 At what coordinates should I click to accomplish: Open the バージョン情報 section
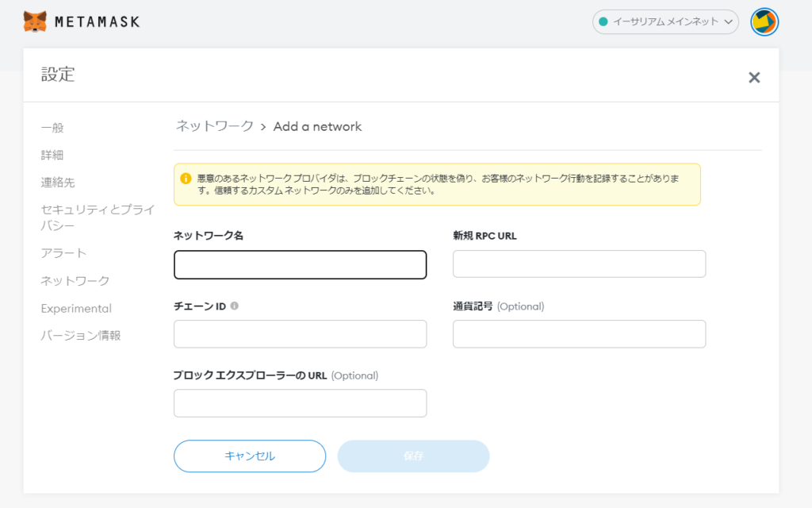tap(81, 336)
